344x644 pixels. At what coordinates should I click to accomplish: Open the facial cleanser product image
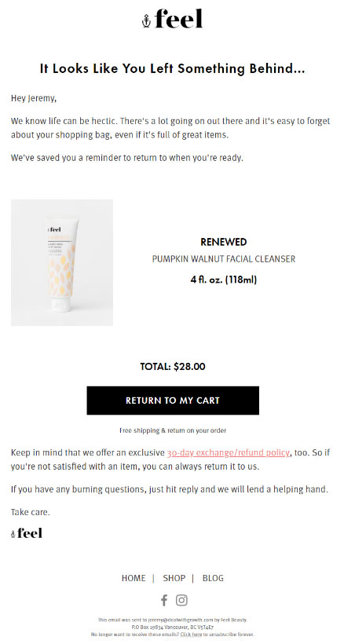pos(62,262)
